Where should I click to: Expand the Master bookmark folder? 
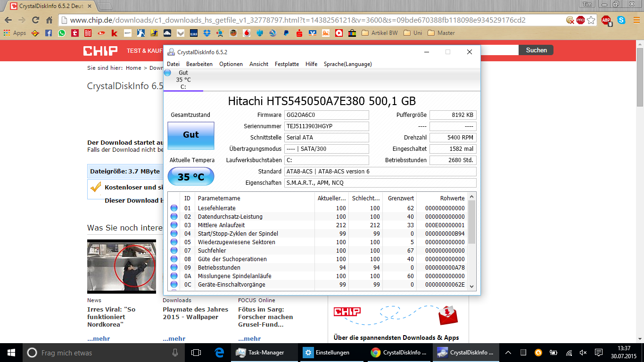(441, 33)
